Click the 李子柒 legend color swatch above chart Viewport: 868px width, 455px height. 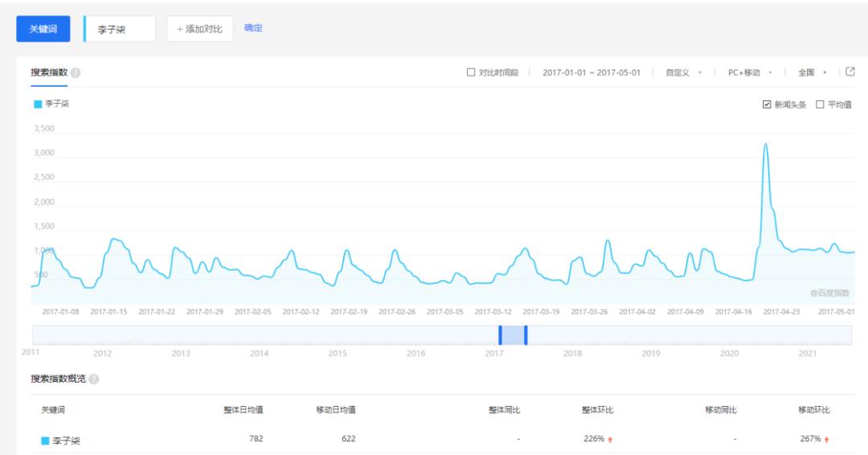(38, 104)
